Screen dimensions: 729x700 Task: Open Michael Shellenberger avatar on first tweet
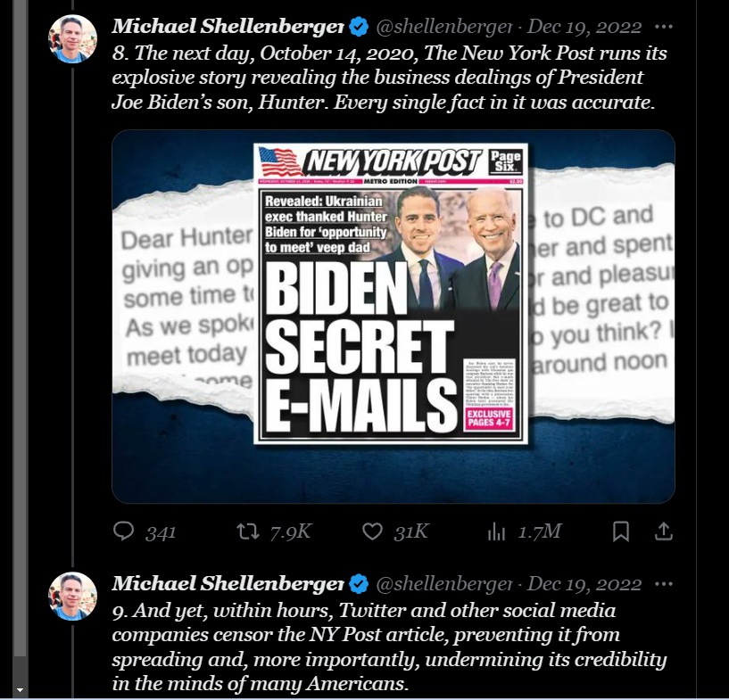(72, 38)
